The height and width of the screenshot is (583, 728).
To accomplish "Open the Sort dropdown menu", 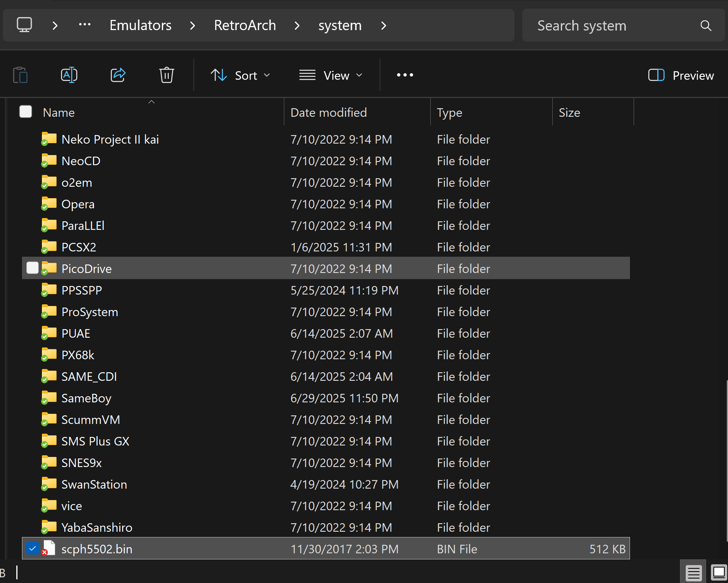I will (241, 75).
